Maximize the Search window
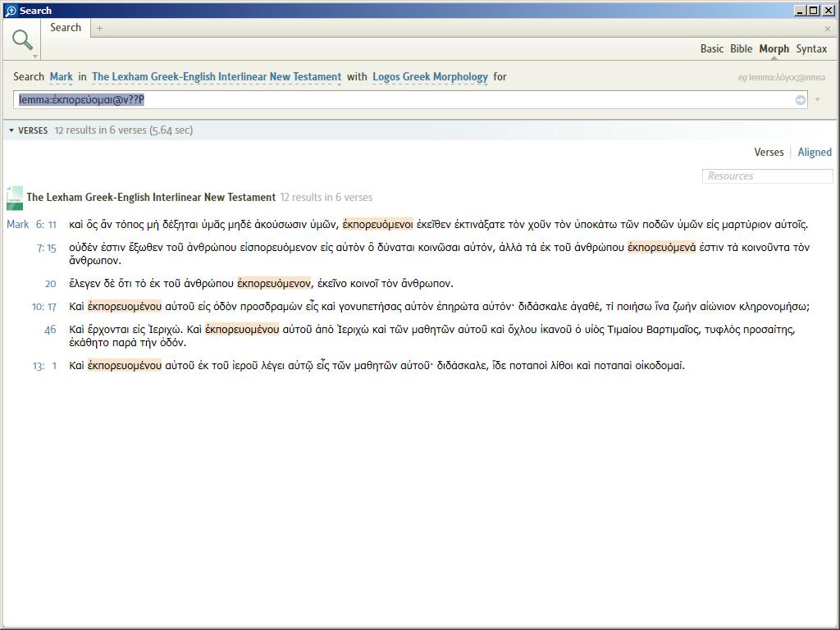This screenshot has height=630, width=840. (x=813, y=10)
